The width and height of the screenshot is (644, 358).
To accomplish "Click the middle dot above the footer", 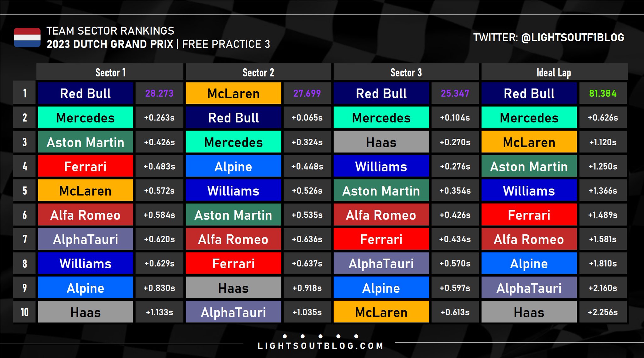I will pos(320,336).
